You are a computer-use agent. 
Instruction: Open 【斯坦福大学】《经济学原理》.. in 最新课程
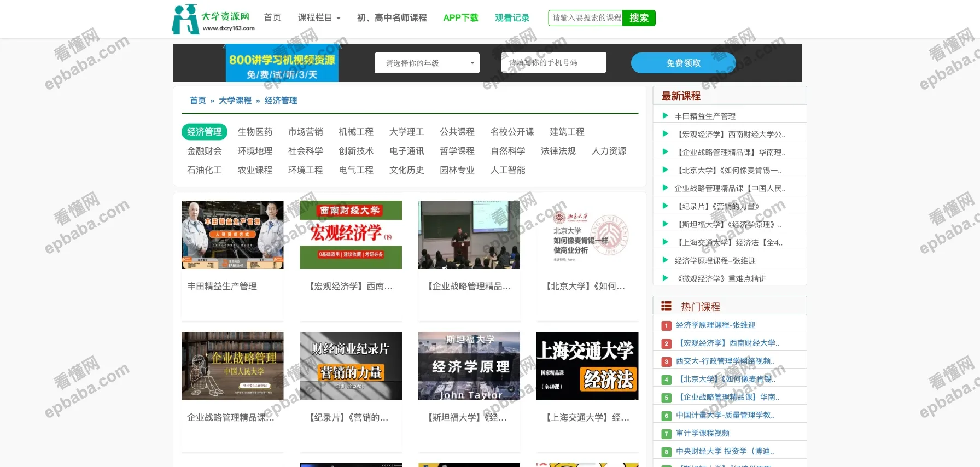coord(729,224)
